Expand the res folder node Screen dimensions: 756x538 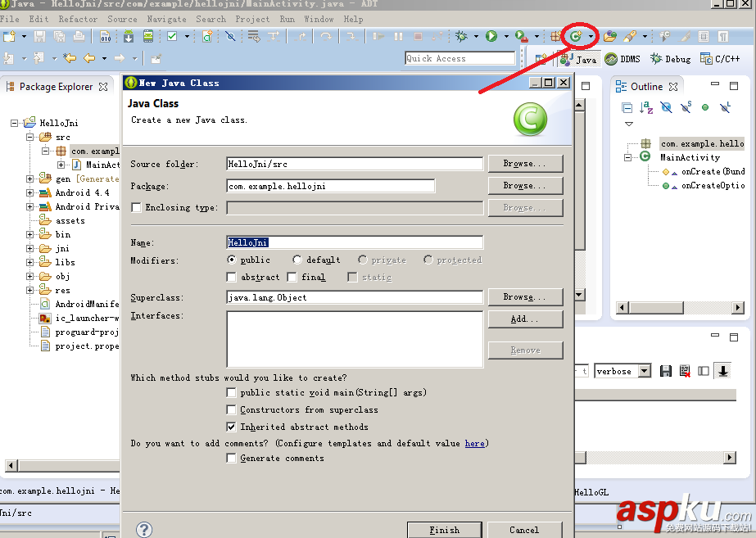(29, 290)
